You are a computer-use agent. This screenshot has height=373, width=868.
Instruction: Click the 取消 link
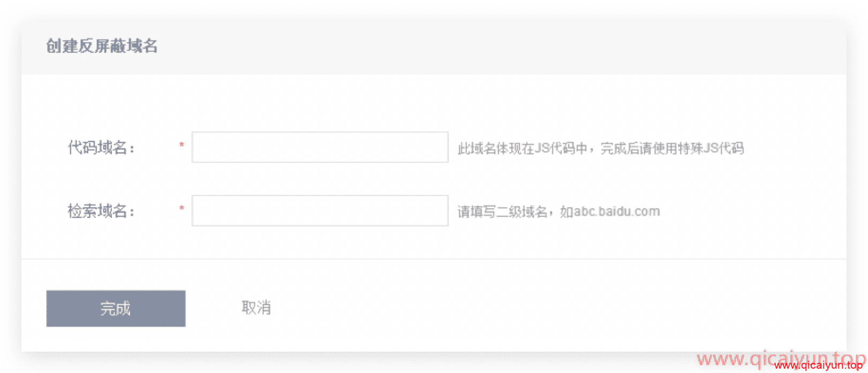256,308
